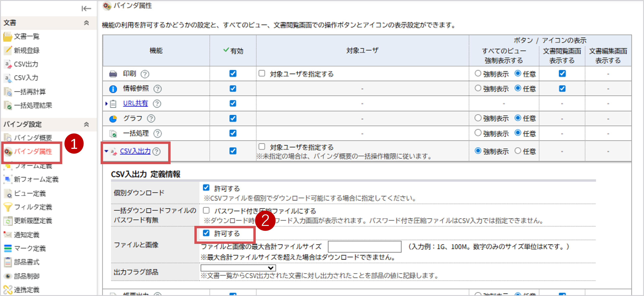Collapse the 文書 sidebar section

(86, 23)
